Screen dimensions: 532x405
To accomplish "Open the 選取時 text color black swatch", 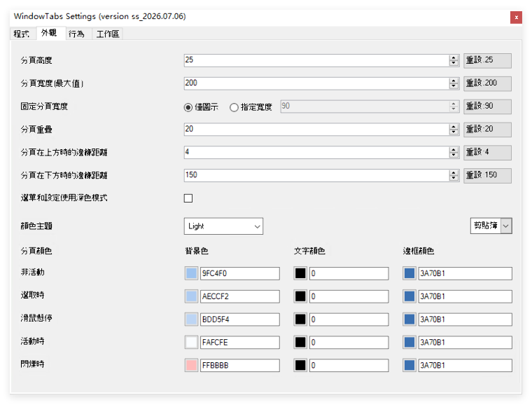I will (300, 296).
